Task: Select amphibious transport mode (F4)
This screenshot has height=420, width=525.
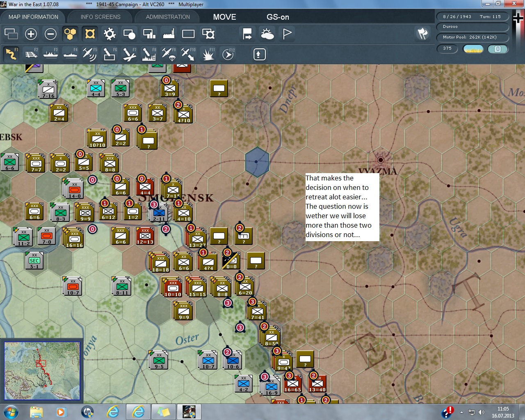Action: tap(70, 54)
